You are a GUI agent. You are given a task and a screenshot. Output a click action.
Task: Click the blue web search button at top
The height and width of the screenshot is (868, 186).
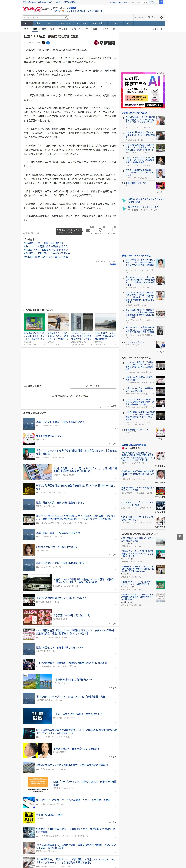(161, 2)
